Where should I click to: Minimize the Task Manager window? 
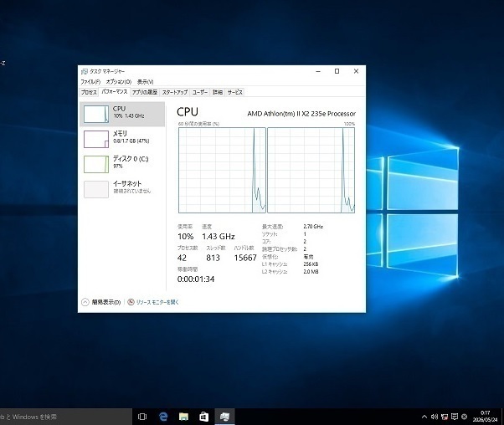click(318, 71)
